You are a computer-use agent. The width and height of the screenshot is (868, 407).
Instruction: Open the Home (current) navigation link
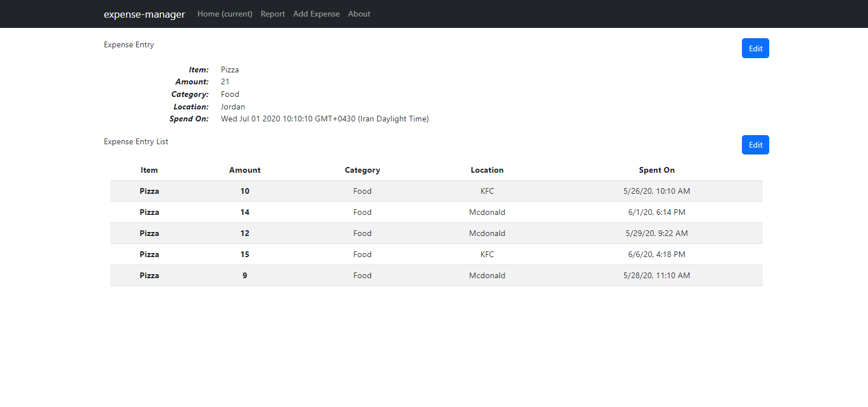[224, 14]
